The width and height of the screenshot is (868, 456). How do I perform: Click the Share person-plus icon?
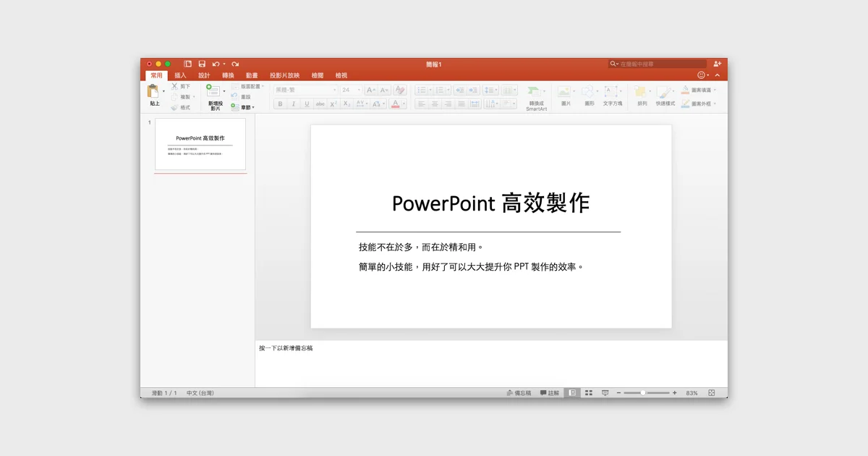click(718, 64)
